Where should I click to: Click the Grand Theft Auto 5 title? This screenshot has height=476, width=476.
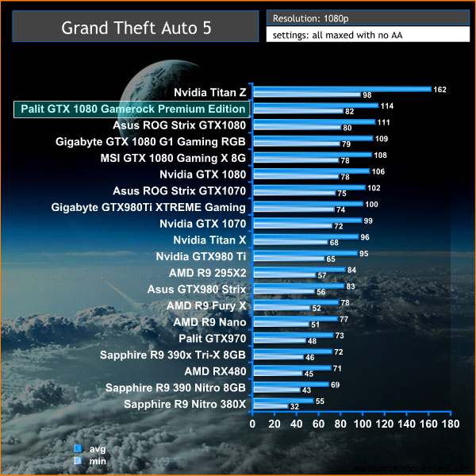[136, 28]
